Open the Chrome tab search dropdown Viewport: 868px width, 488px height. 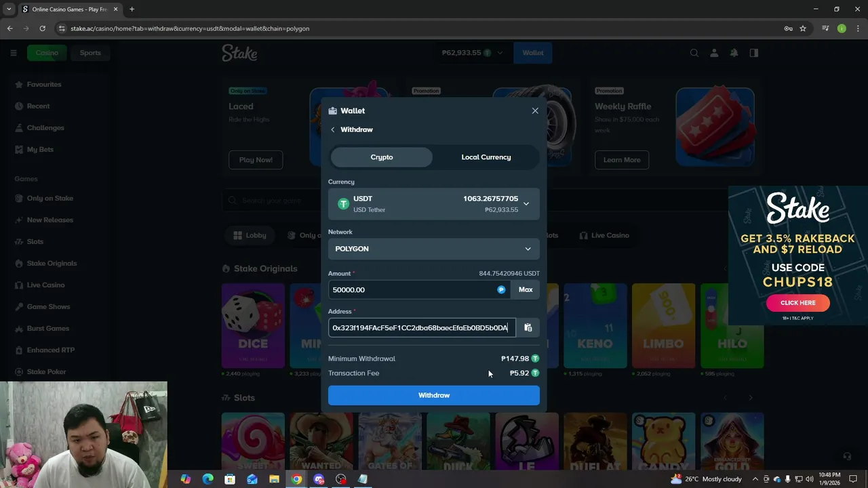tap(9, 9)
